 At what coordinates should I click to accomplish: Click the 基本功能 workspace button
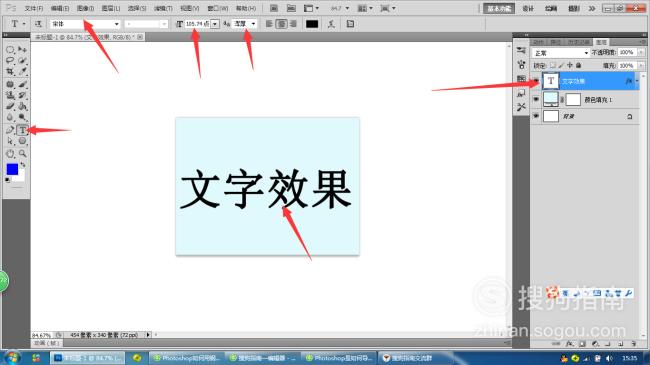point(499,8)
